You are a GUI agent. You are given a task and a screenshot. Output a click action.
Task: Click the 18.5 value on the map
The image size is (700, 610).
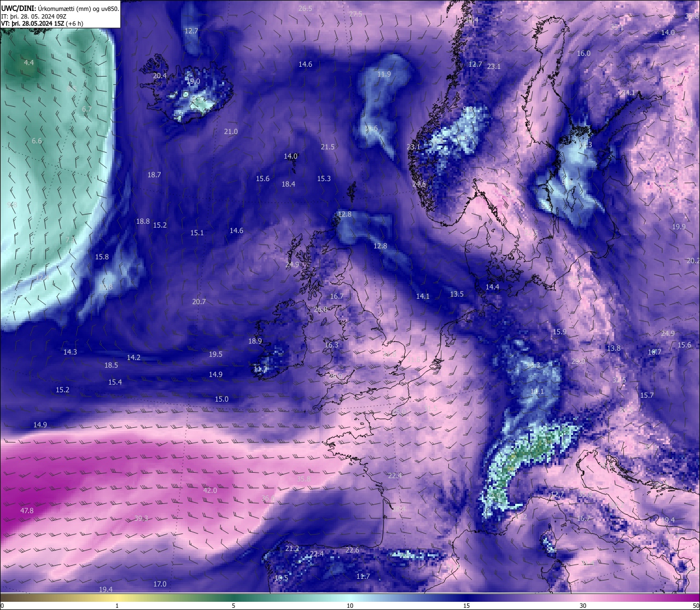111,365
